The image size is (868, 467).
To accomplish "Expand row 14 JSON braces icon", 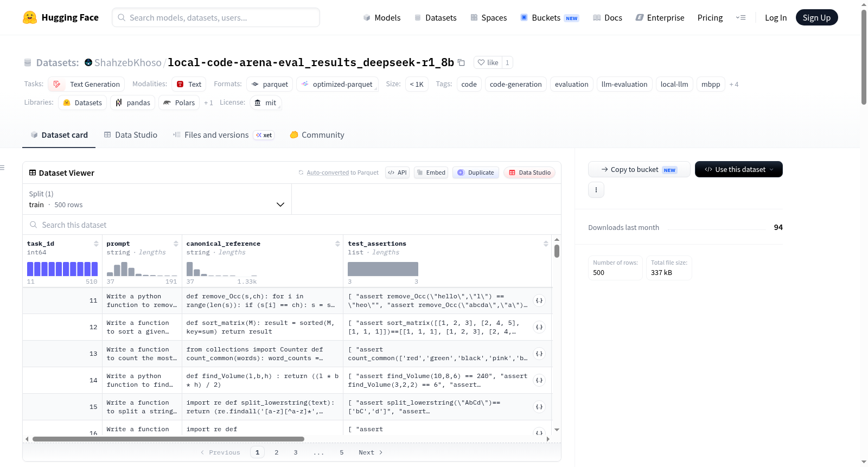I will click(x=539, y=380).
